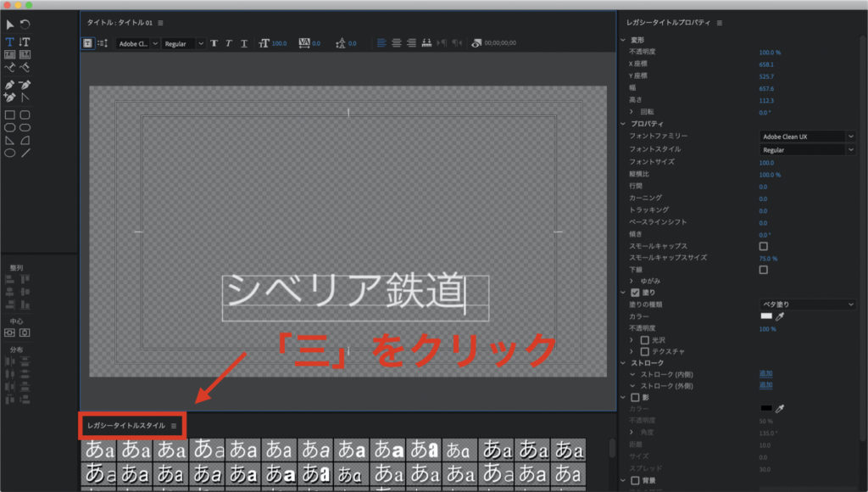Enable the 影 shadow checkbox
The width and height of the screenshot is (868, 492).
click(635, 397)
